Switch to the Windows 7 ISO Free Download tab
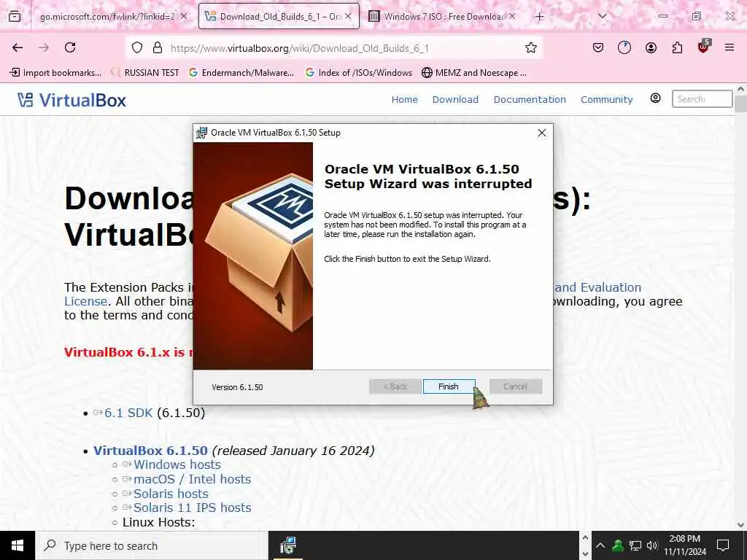 [x=444, y=17]
